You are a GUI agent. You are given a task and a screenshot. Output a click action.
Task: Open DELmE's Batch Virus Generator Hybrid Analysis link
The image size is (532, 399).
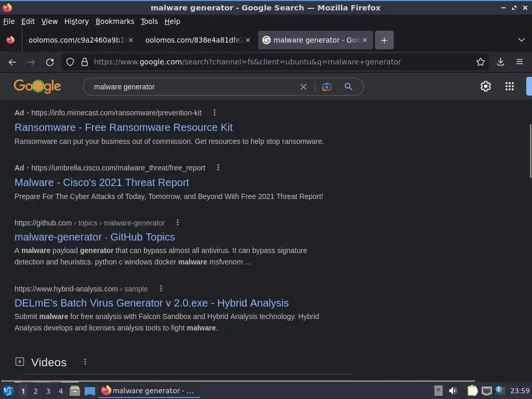[152, 303]
